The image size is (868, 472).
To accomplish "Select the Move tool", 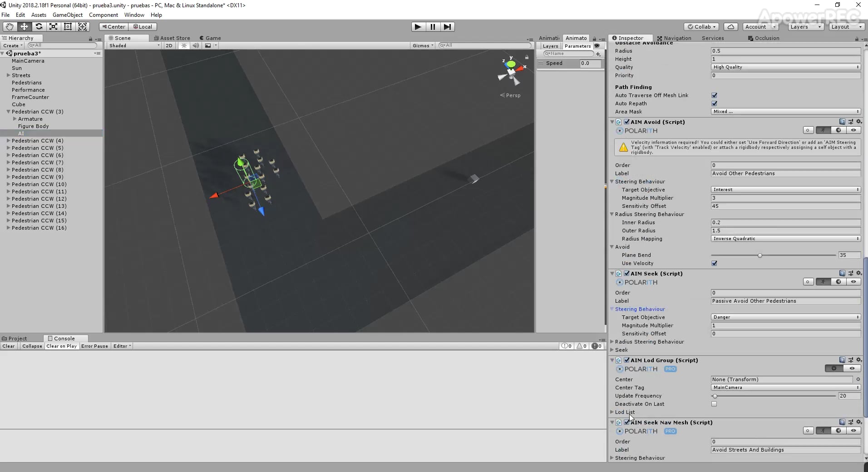I will point(24,27).
